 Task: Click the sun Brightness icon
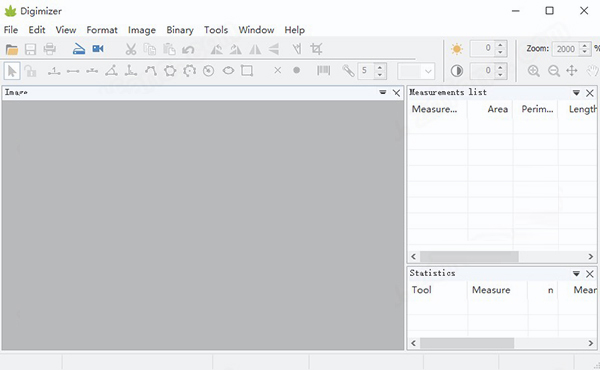(457, 49)
